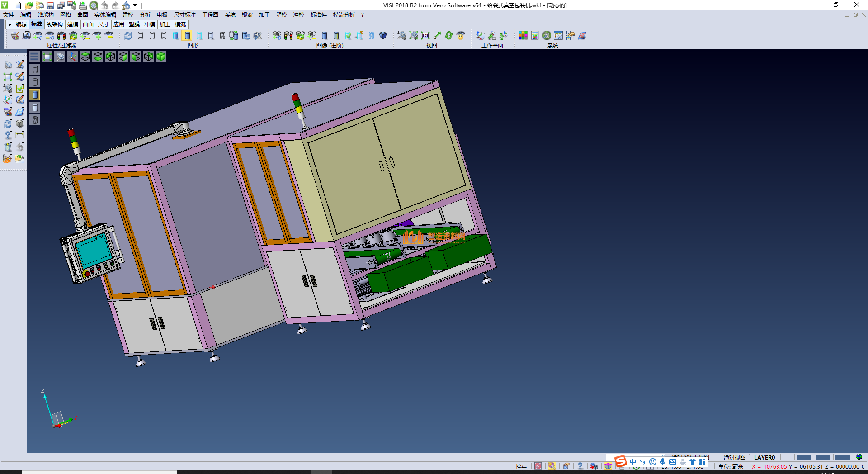Open the 实体编辑 menu
The height and width of the screenshot is (474, 868).
[105, 15]
